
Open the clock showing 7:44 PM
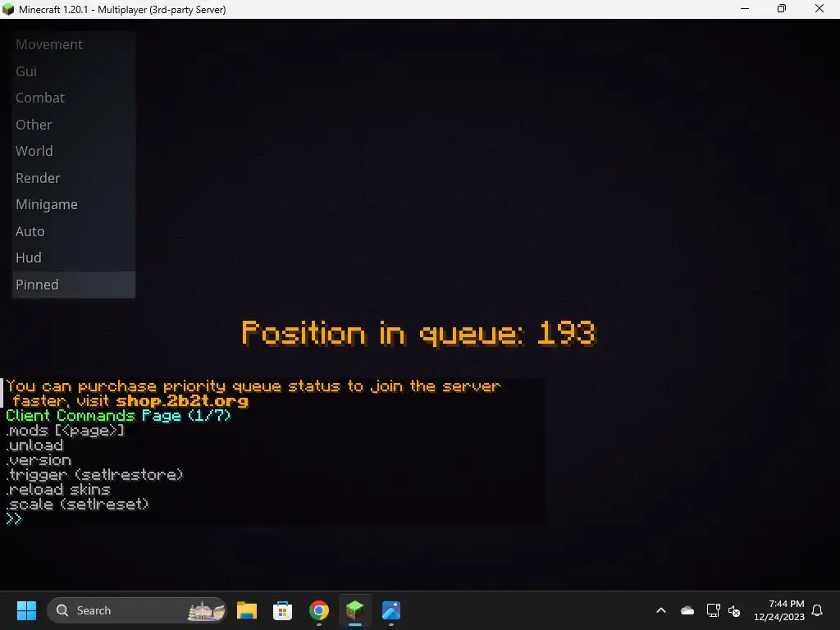click(x=779, y=610)
